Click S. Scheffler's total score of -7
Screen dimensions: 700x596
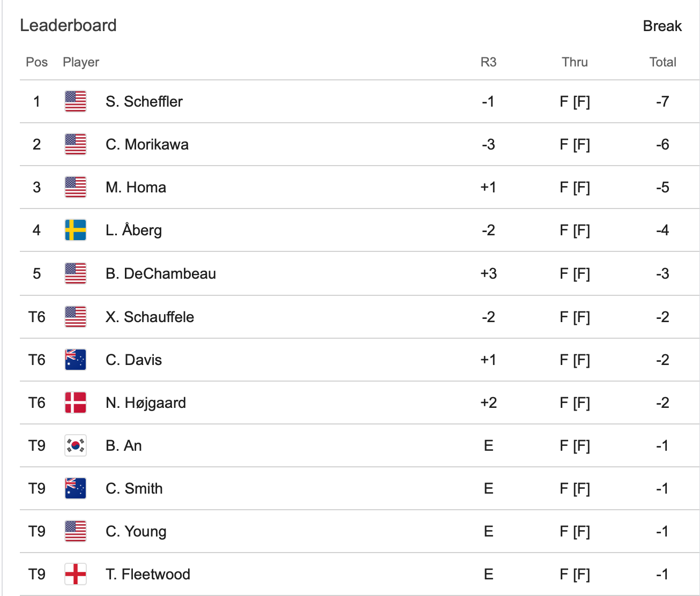click(x=662, y=101)
